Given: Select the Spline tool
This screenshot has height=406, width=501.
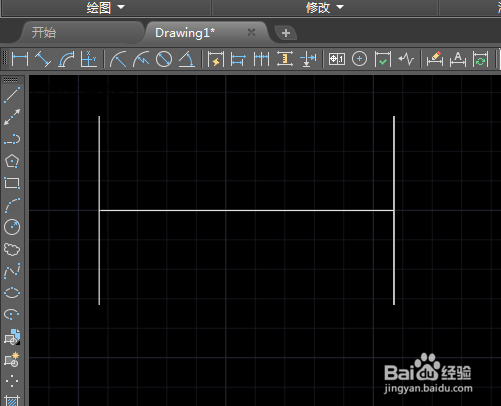Looking at the screenshot, I should pyautogui.click(x=12, y=271).
